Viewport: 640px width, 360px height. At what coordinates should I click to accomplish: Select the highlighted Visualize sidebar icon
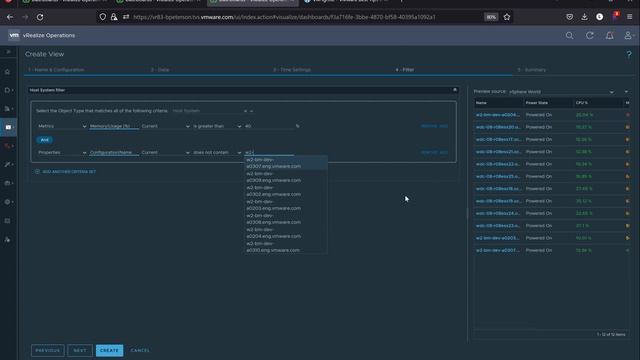[x=8, y=127]
